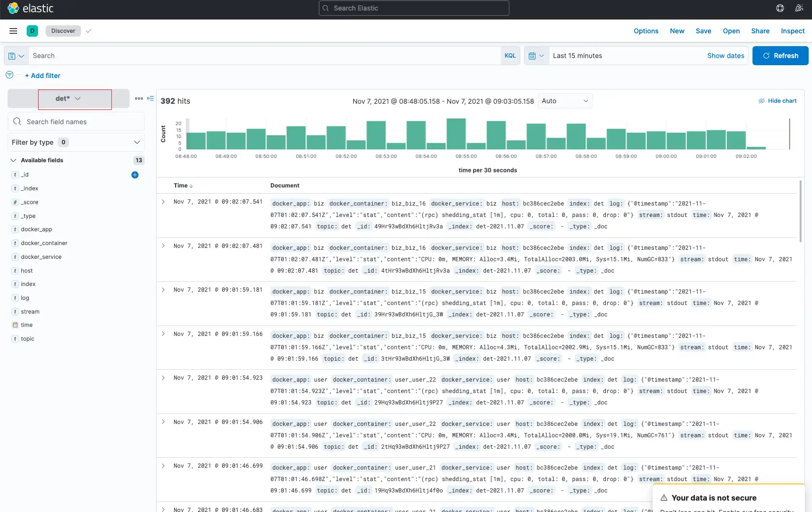Open the calendar quick date menu
812x512 pixels.
[536, 56]
